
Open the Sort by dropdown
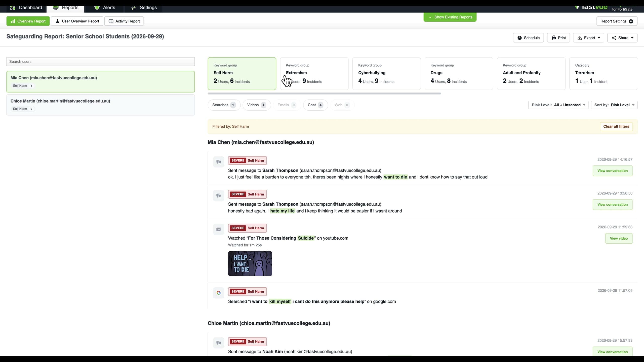click(614, 105)
